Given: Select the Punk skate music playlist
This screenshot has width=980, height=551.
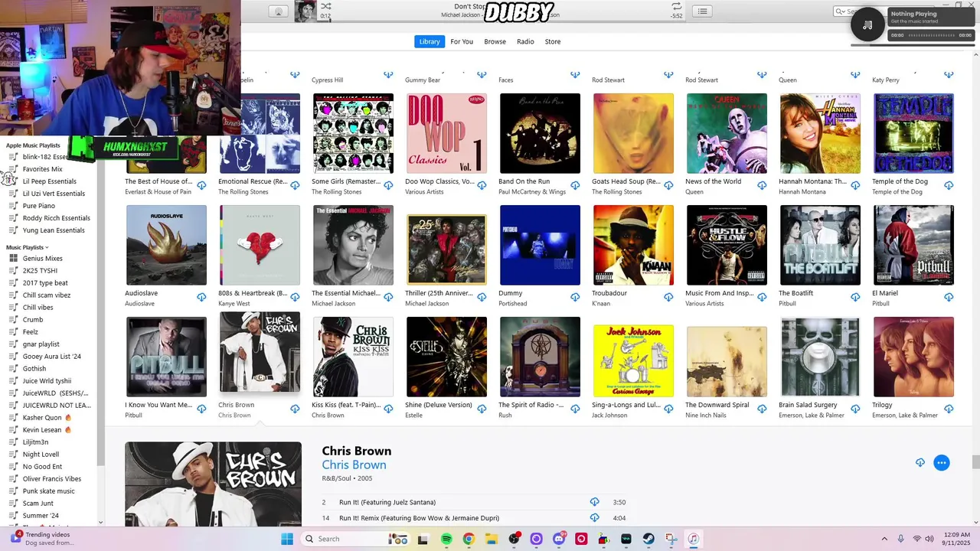Looking at the screenshot, I should tap(48, 491).
